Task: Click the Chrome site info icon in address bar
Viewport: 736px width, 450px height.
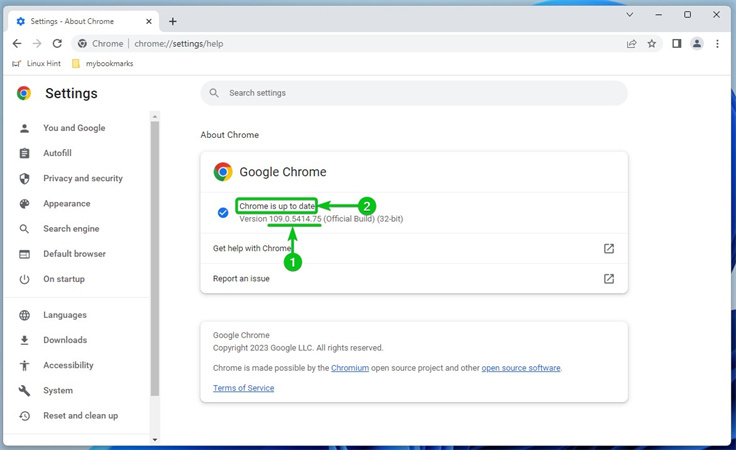Action: click(83, 44)
